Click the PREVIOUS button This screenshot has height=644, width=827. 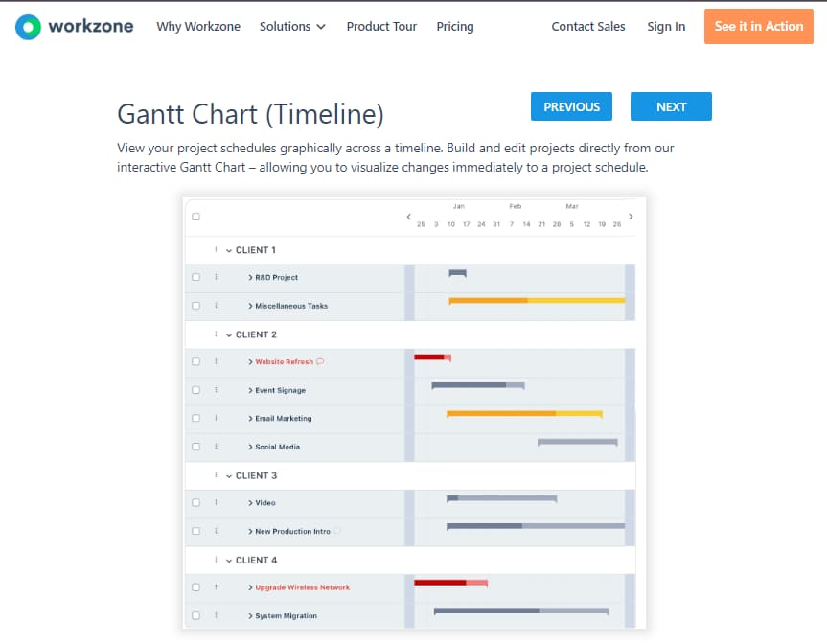point(571,106)
